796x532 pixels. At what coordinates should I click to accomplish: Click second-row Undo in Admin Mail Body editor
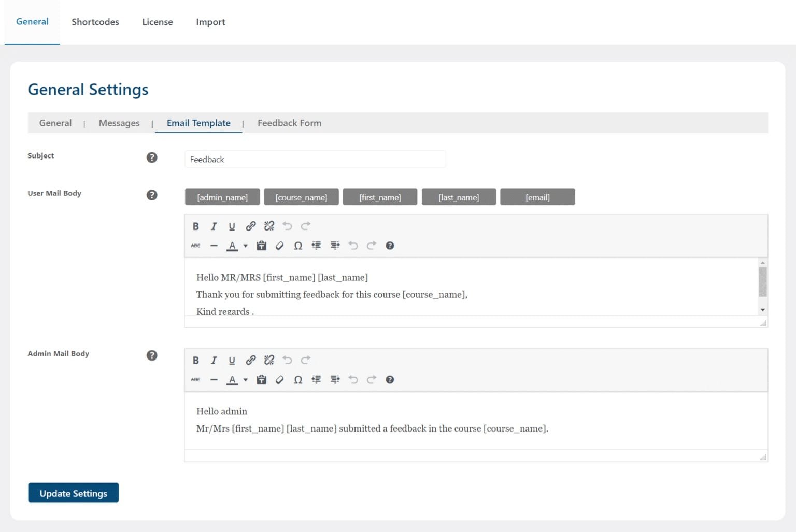pos(353,380)
